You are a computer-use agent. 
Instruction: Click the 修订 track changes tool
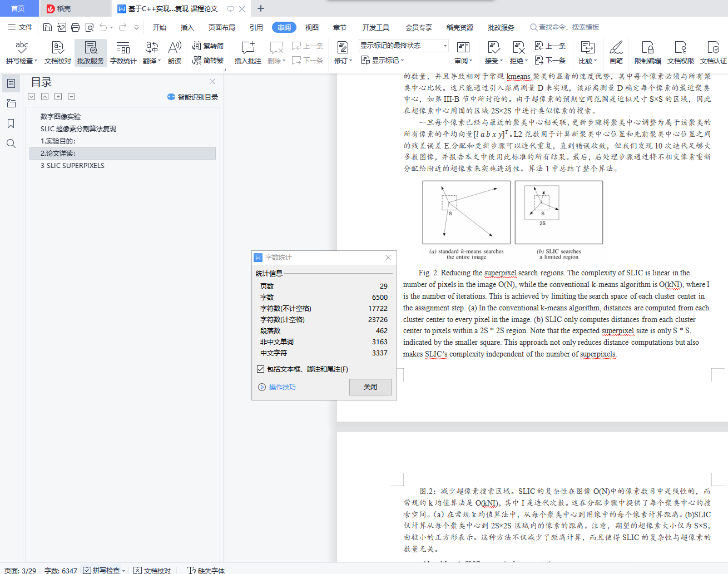343,53
